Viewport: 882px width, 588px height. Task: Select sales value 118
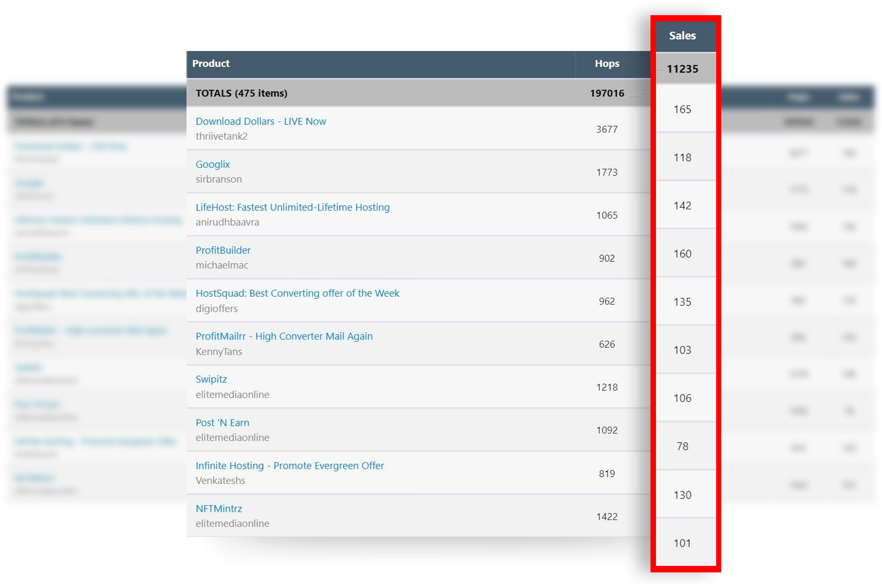click(682, 158)
